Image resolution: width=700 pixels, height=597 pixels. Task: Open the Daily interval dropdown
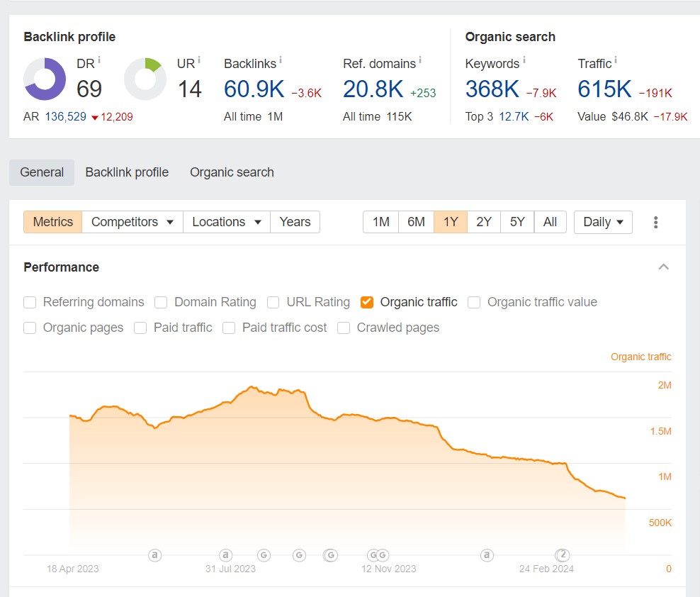pos(603,222)
